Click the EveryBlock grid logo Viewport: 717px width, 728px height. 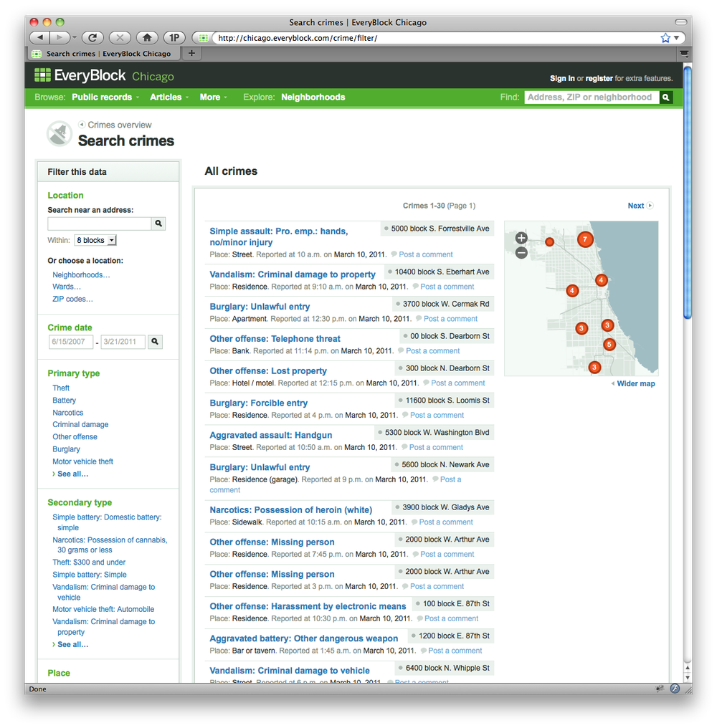(42, 75)
